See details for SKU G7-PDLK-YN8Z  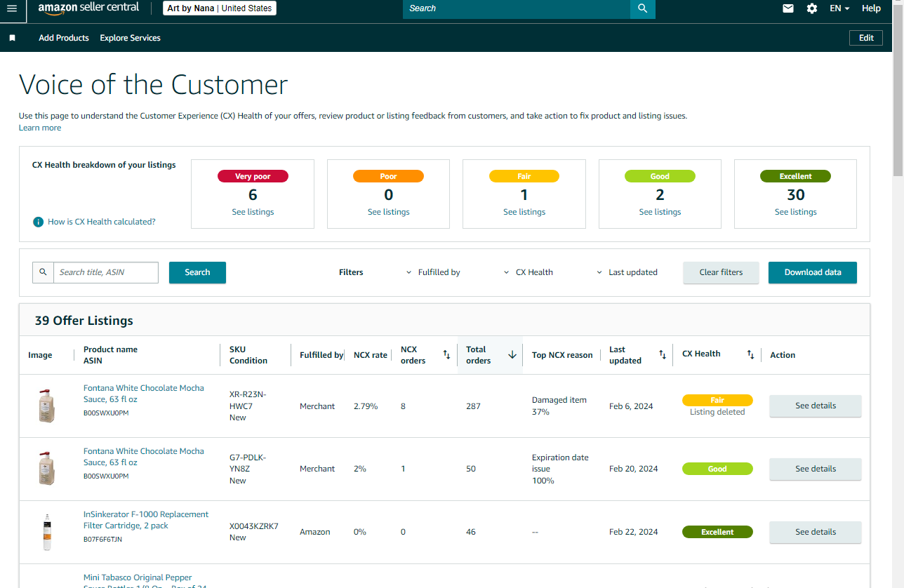[816, 469]
